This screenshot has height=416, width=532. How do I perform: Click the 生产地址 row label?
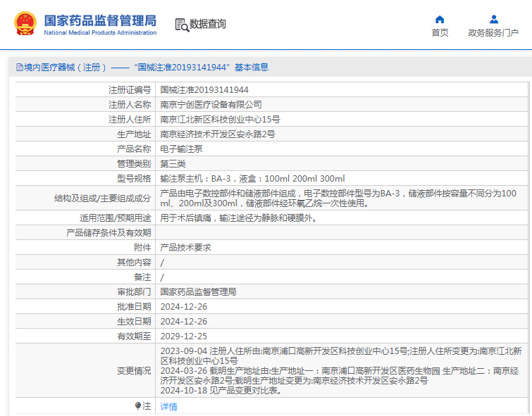[x=134, y=134]
